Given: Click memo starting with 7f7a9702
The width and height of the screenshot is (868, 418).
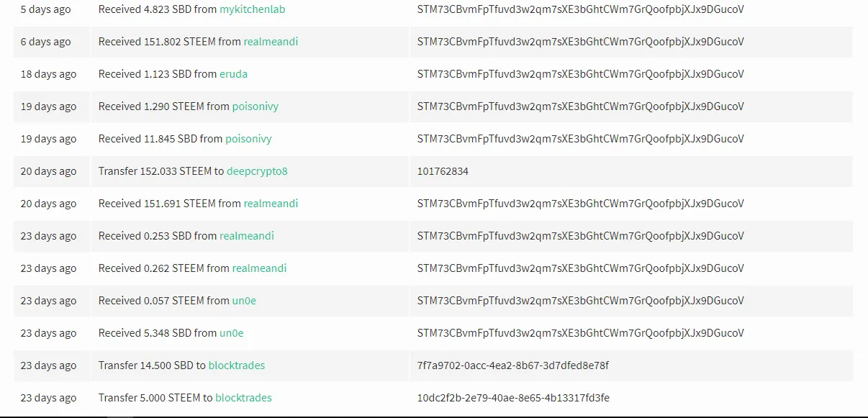Looking at the screenshot, I should [513, 365].
